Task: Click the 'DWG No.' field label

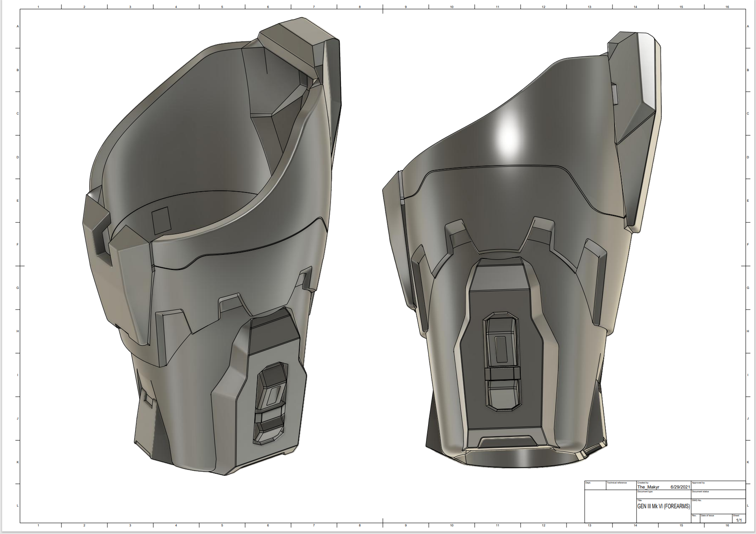Action: tap(697, 500)
